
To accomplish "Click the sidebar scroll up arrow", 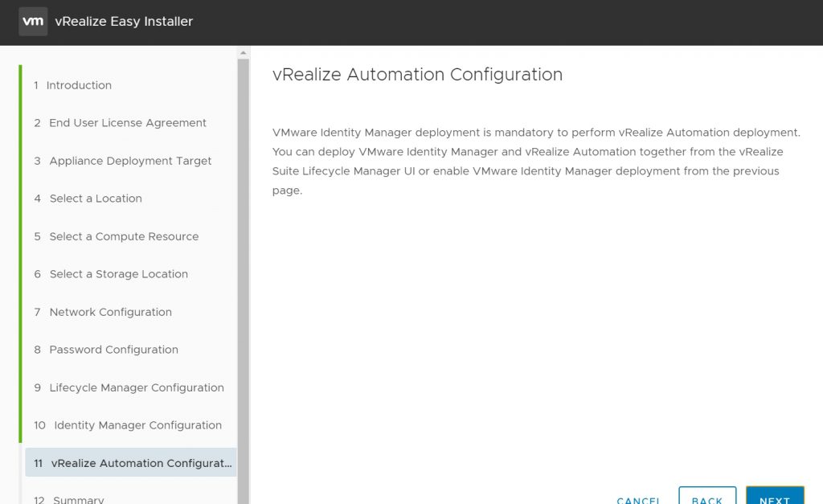I will tap(243, 52).
